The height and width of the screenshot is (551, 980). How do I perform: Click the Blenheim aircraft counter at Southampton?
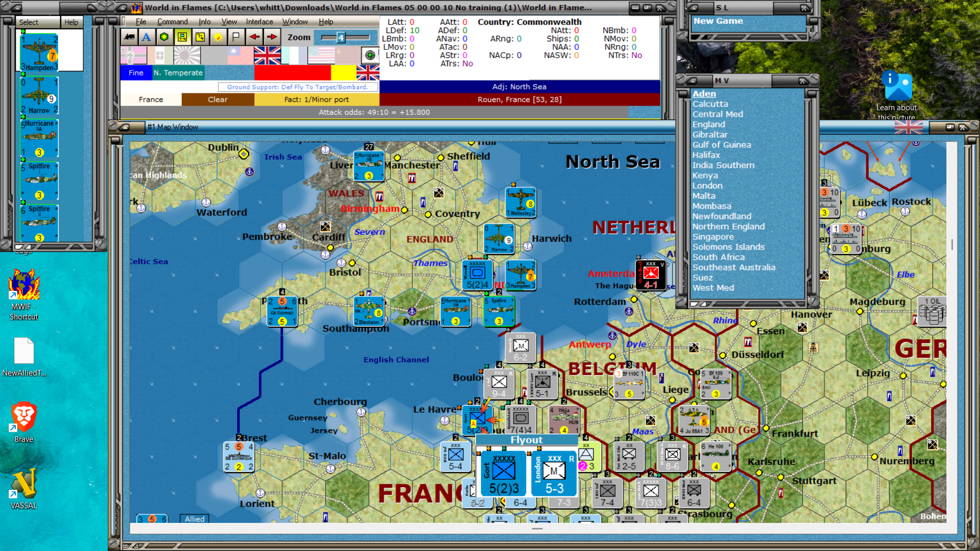click(369, 311)
